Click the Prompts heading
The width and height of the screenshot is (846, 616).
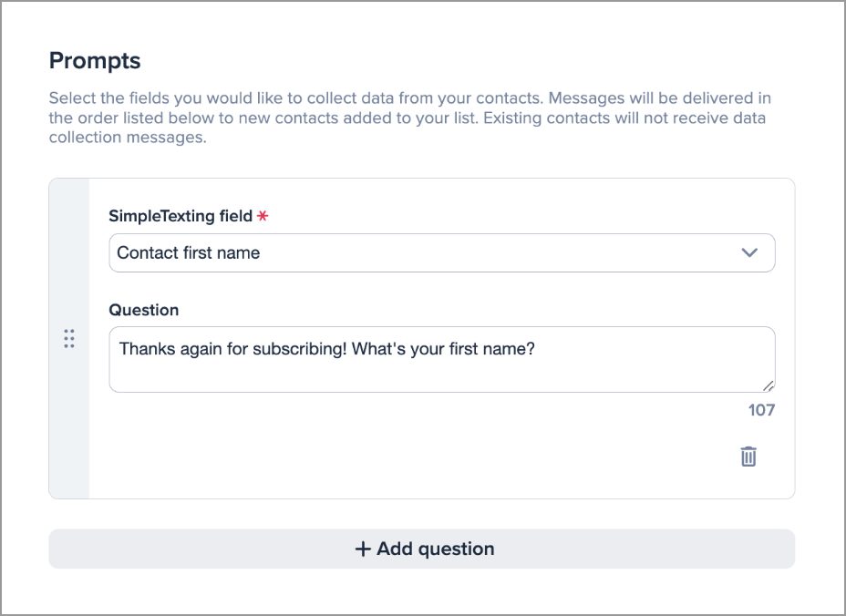click(94, 60)
